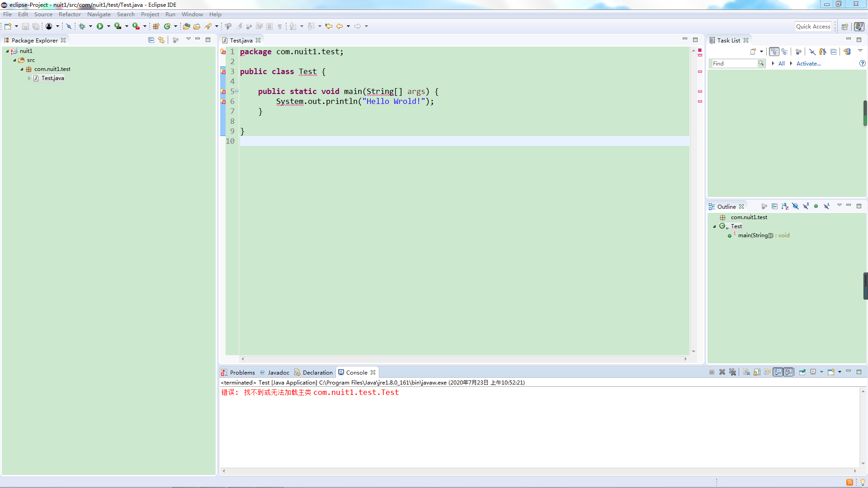Click the Back navigation arrow
This screenshot has height=488, width=868.
click(340, 26)
